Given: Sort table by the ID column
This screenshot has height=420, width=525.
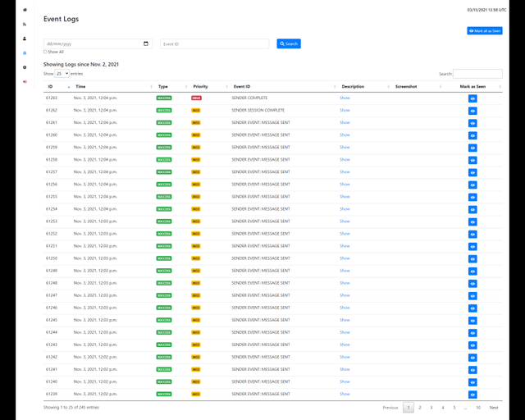Looking at the screenshot, I should [x=51, y=86].
